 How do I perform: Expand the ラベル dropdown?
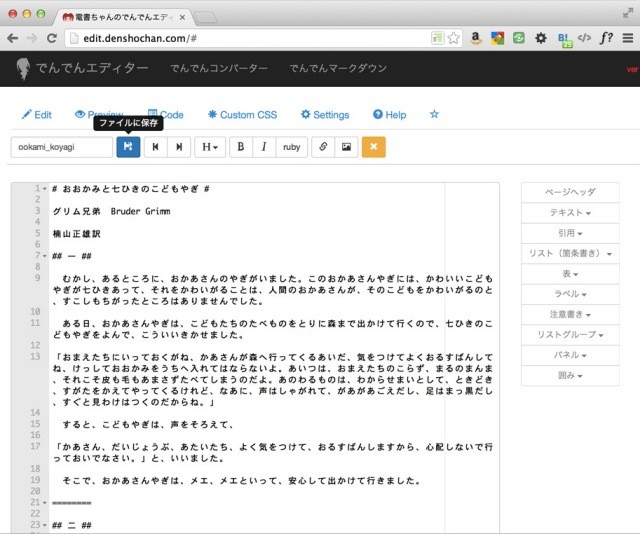point(570,294)
